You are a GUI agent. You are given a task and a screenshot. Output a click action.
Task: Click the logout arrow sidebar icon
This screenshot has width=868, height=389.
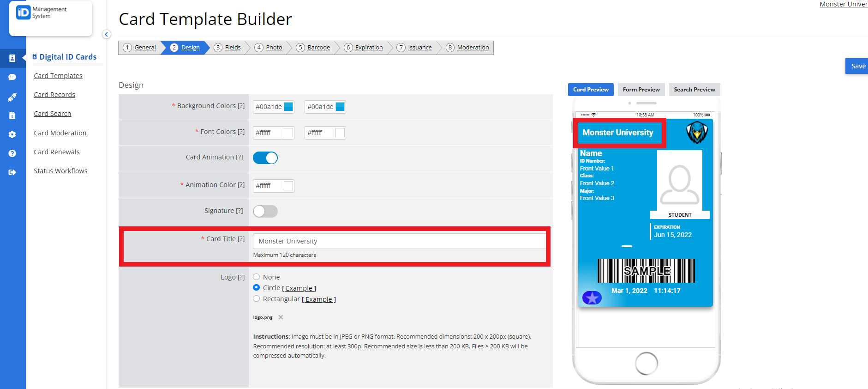(x=12, y=172)
